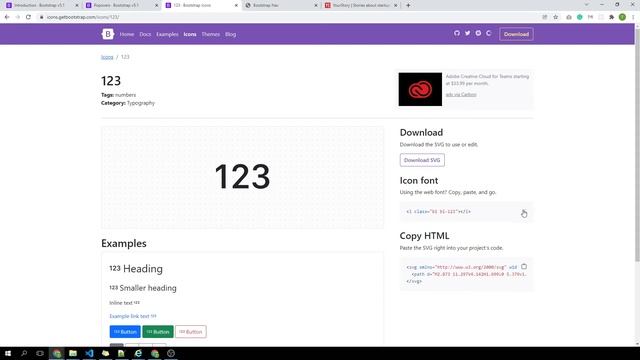Open Windows taskbar search
This screenshot has height=360, width=640.
(24, 353)
